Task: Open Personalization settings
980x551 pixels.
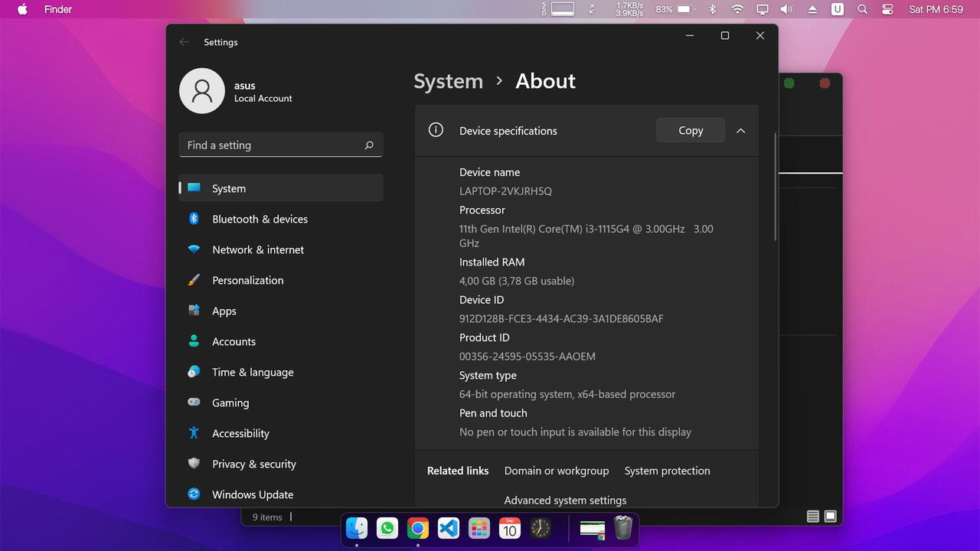Action: click(x=281, y=280)
